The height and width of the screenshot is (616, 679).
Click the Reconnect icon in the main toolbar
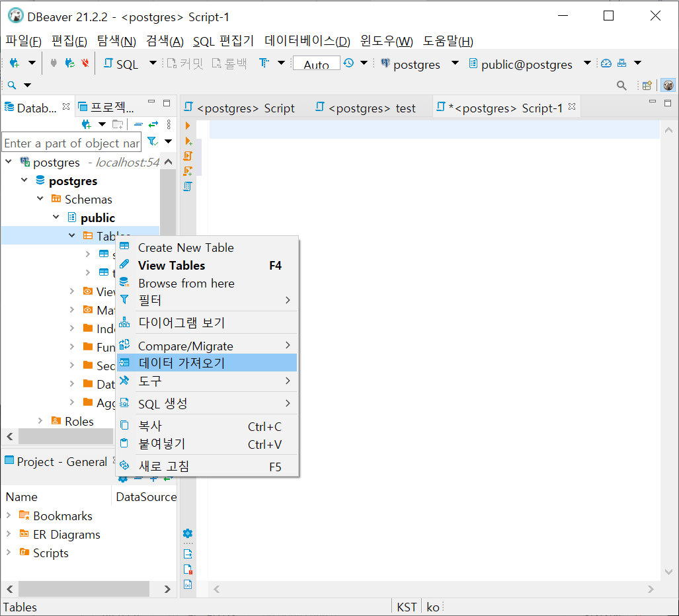point(69,63)
